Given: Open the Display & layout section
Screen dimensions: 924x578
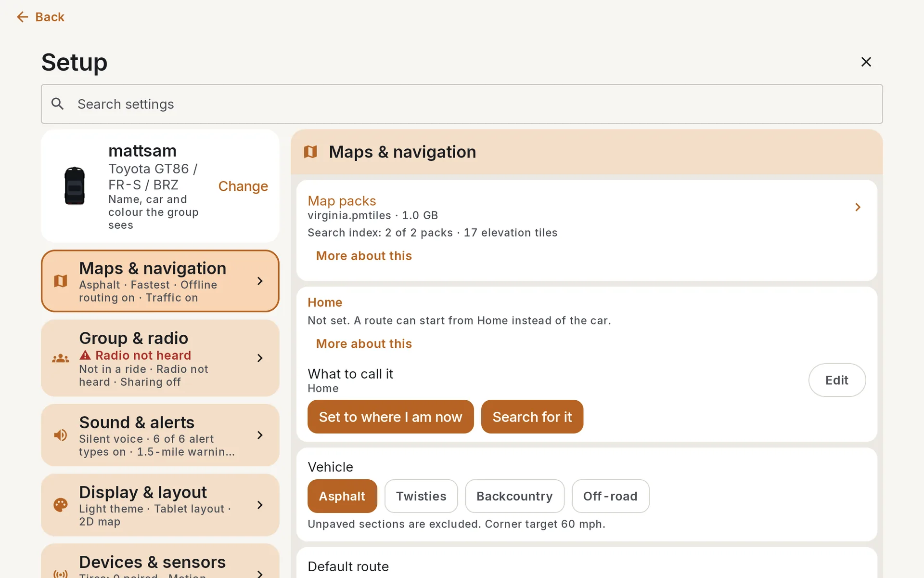Looking at the screenshot, I should (160, 505).
